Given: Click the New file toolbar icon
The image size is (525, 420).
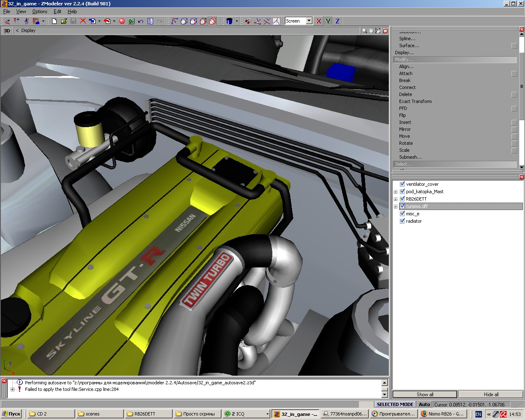Looking at the screenshot, I should point(55,21).
